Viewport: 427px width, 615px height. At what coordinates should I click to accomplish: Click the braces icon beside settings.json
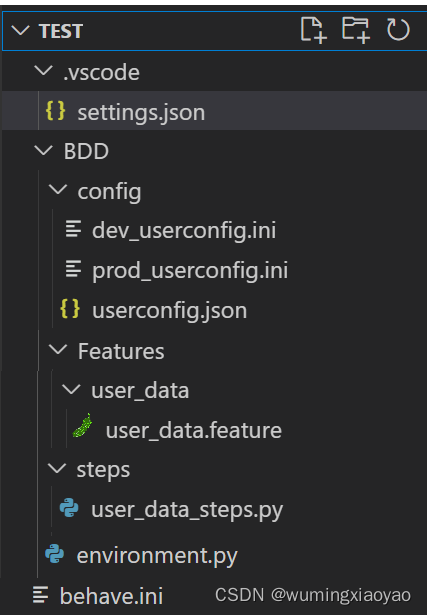click(55, 111)
